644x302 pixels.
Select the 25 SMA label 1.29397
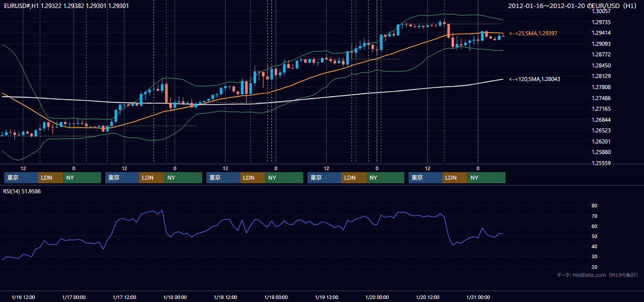[533, 33]
